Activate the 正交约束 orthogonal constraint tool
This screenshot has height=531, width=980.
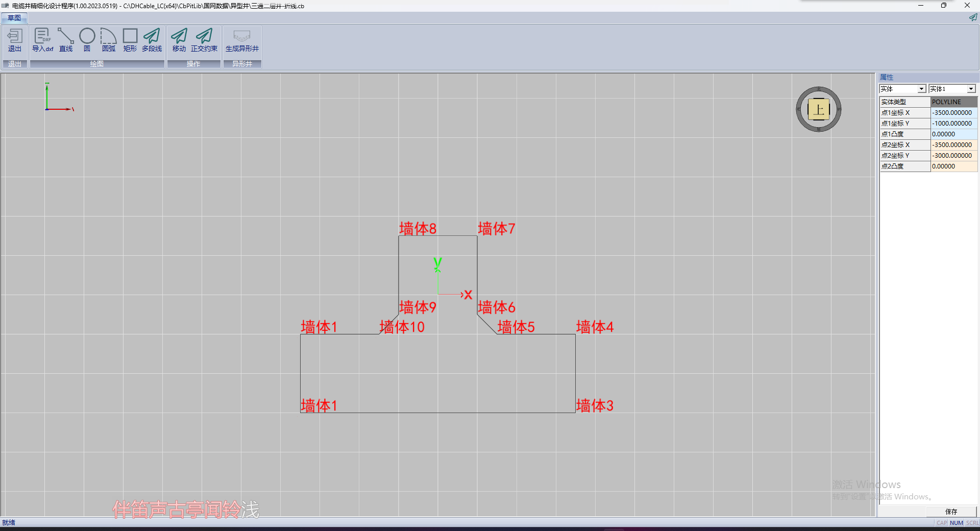(x=204, y=40)
